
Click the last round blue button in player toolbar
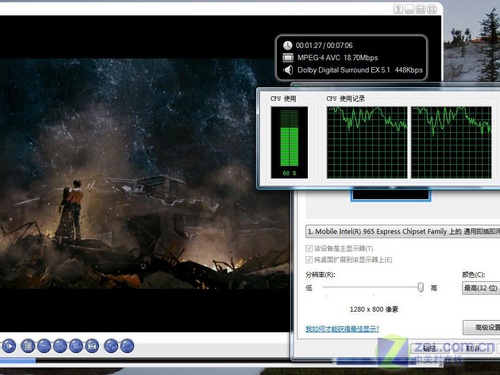127,346
